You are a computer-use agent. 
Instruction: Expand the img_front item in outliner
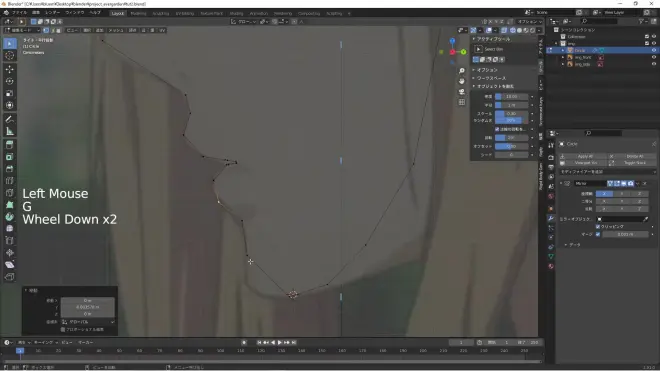coord(563,57)
